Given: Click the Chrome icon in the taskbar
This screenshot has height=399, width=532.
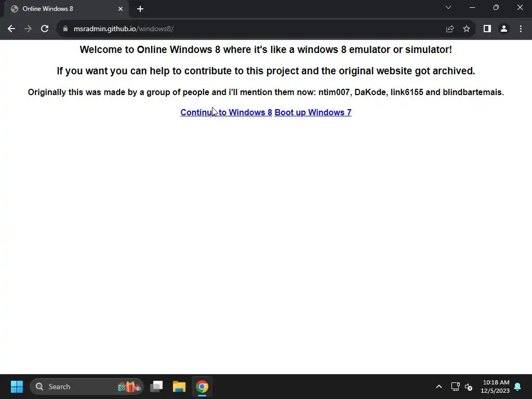Looking at the screenshot, I should click(202, 387).
